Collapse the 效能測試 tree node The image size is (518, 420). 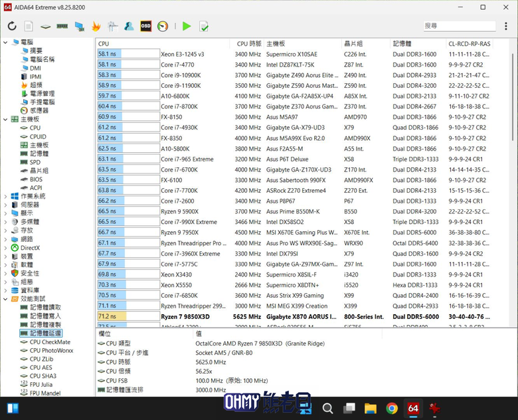click(5, 299)
